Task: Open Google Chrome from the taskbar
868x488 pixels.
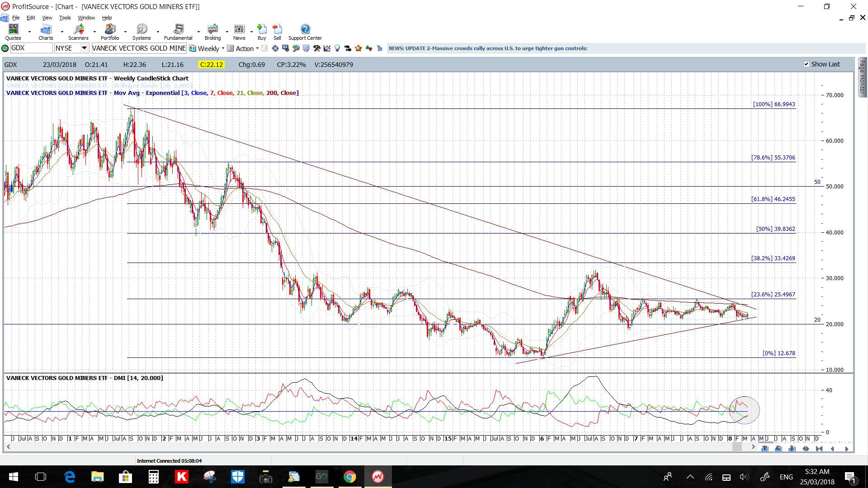Action: click(349, 477)
